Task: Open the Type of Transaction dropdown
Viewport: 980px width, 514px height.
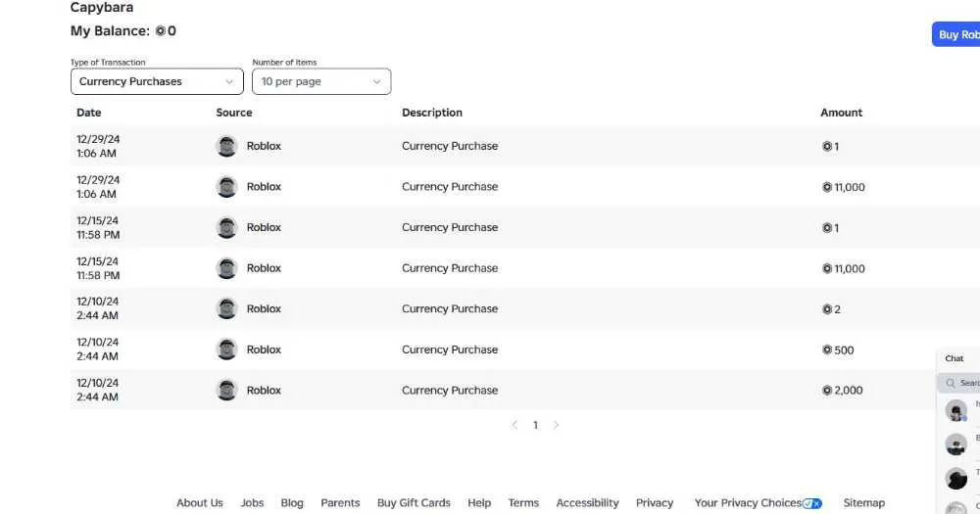Action: coord(157,82)
